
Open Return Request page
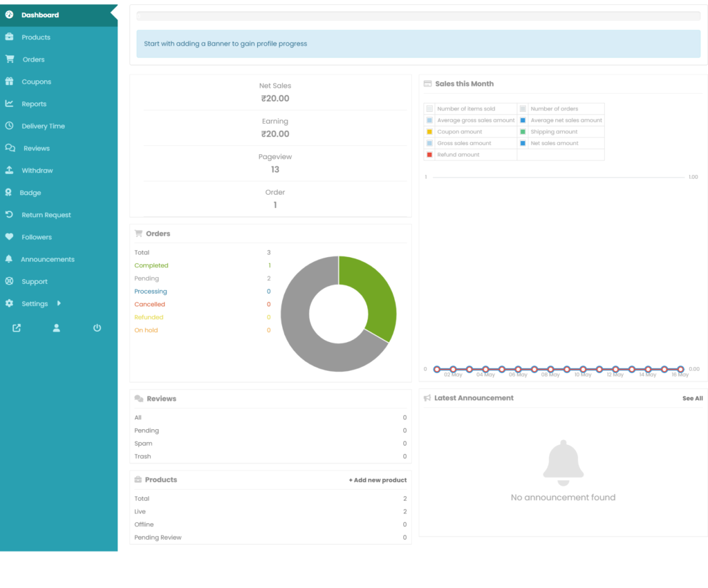coord(59,214)
